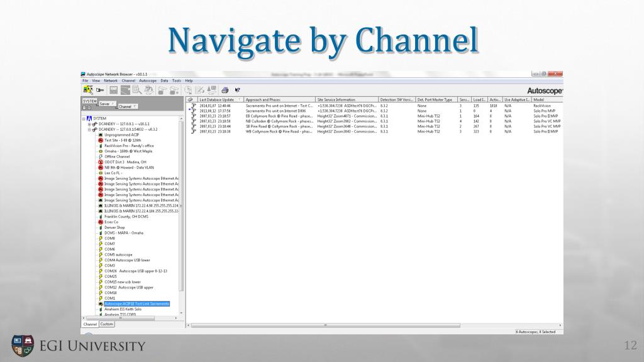This screenshot has width=644, height=362.
Task: Select Omaha - 168th @ West Maple
Action: click(128, 151)
